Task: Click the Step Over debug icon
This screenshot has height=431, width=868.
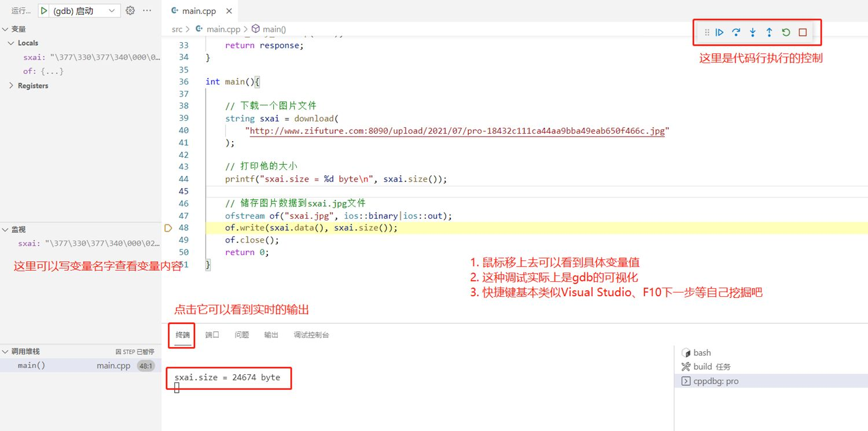Action: [736, 32]
